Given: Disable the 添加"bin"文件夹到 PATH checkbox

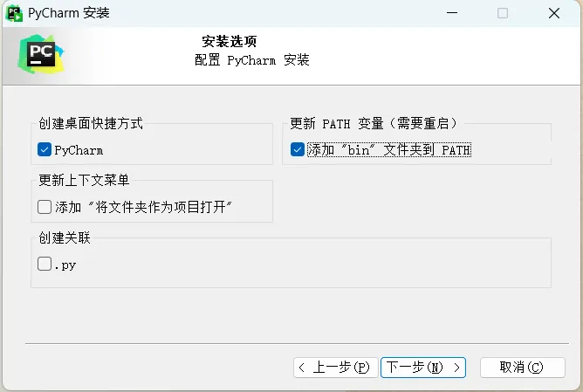Looking at the screenshot, I should 298,149.
